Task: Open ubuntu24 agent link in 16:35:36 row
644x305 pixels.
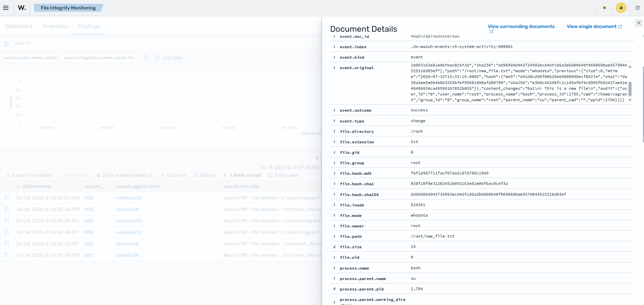Action: pyautogui.click(x=127, y=210)
